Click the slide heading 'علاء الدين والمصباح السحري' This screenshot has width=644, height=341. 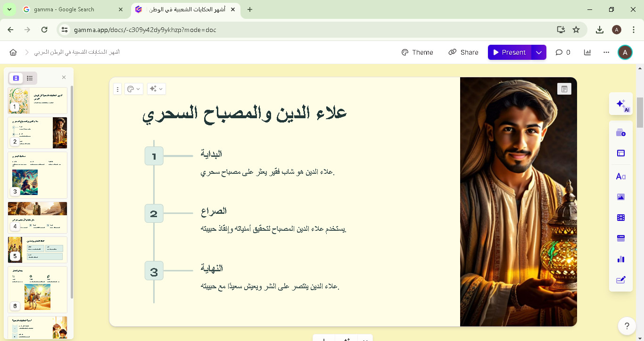(x=244, y=114)
